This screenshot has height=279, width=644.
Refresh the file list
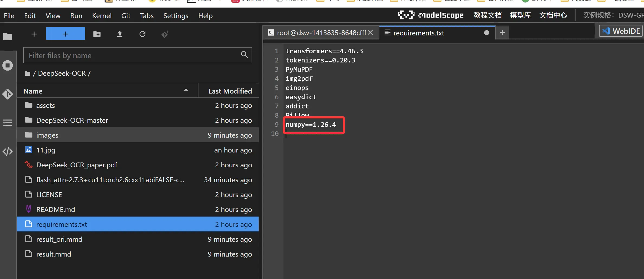pyautogui.click(x=142, y=34)
